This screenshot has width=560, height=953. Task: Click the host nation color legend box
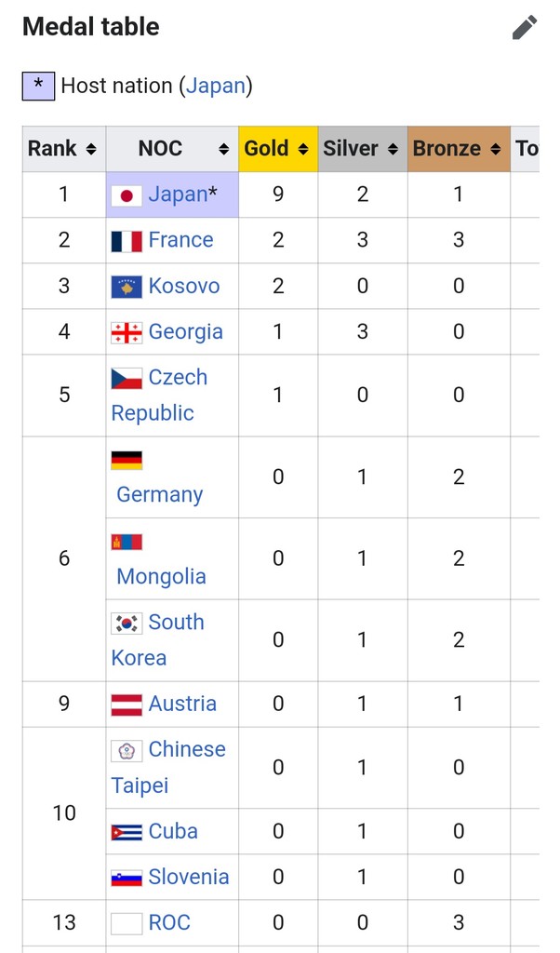click(38, 86)
